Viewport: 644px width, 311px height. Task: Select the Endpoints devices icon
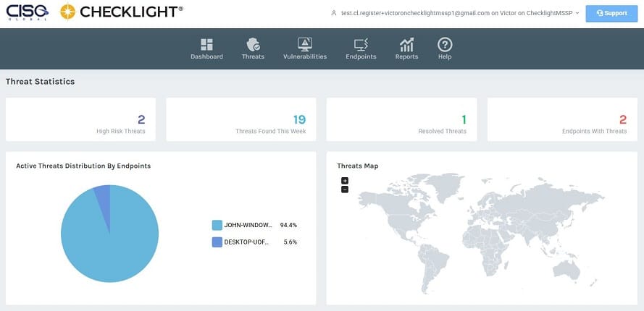(361, 45)
